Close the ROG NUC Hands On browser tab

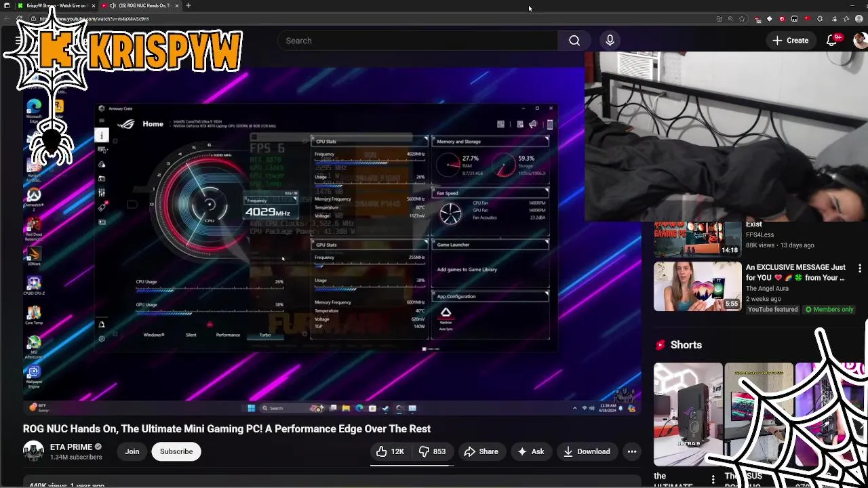(176, 5)
